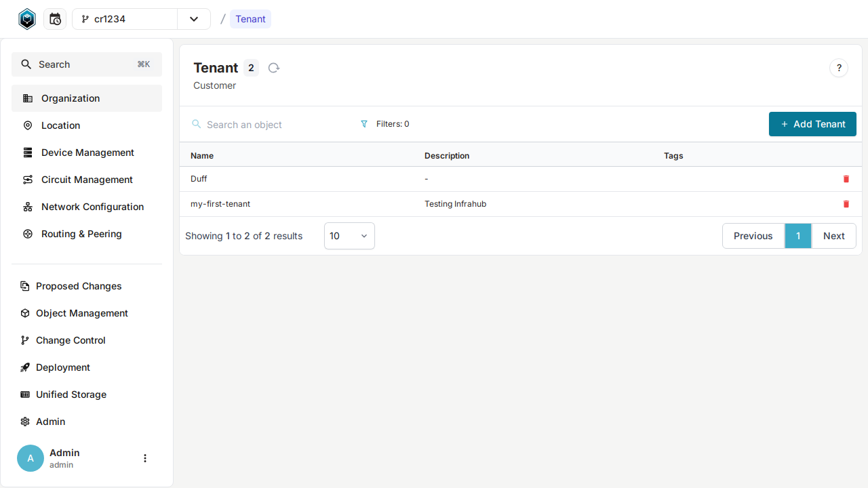Delete the Duff tenant row
Image resolution: width=868 pixels, height=488 pixels.
point(846,179)
